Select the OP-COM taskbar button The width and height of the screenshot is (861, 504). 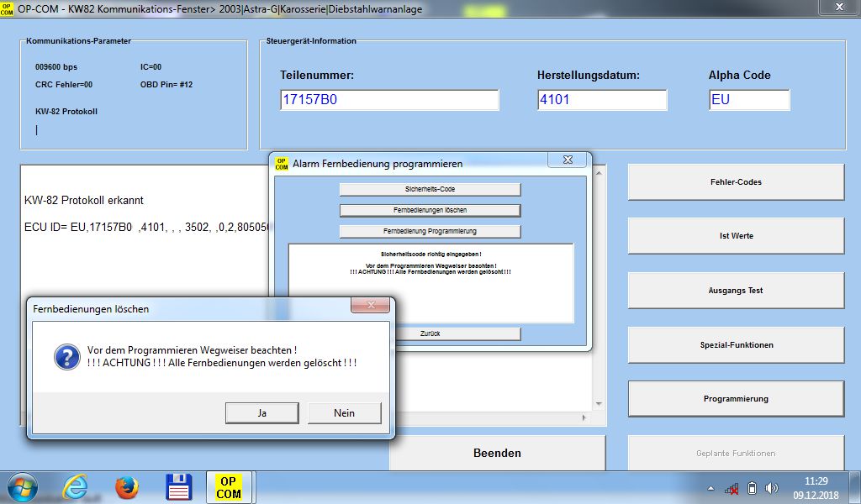[229, 487]
